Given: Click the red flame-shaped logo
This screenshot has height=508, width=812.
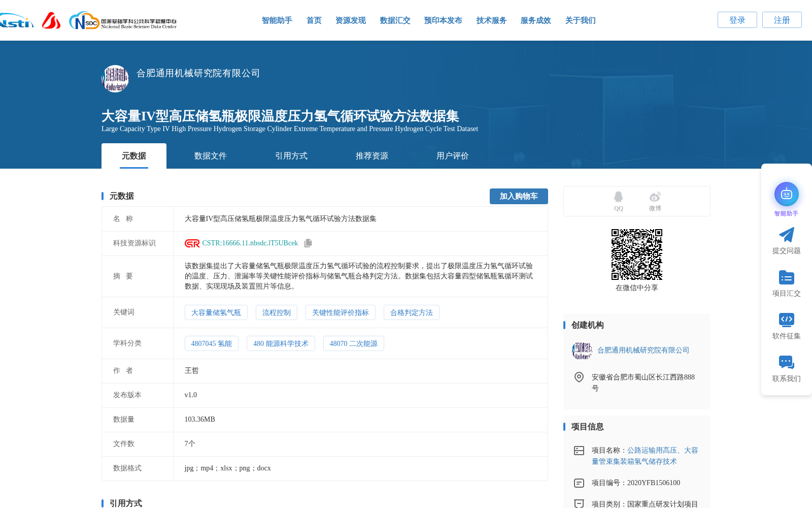Looking at the screenshot, I should (51, 20).
